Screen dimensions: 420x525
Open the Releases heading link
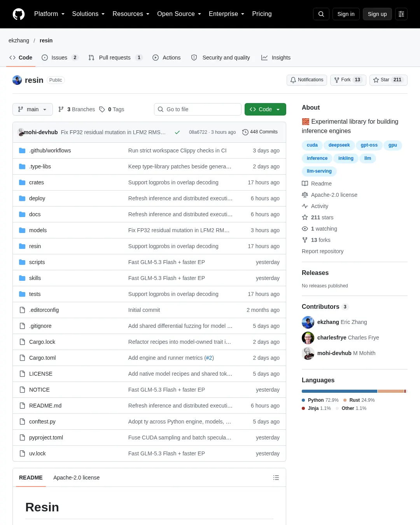[315, 273]
